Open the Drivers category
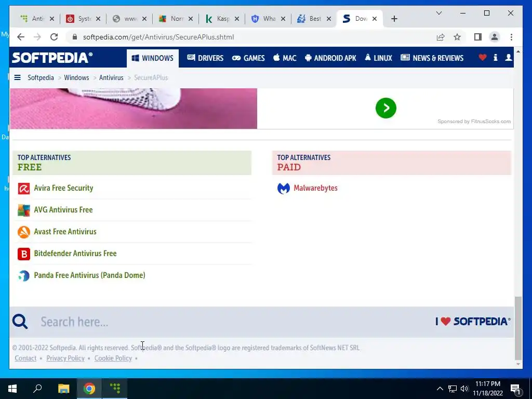 coord(205,58)
